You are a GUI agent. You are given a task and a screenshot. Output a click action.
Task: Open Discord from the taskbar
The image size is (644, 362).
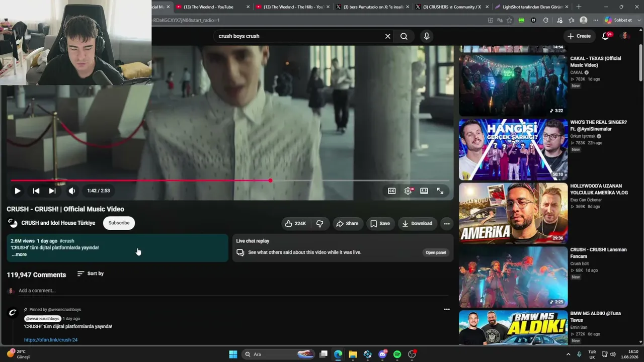pyautogui.click(x=382, y=354)
